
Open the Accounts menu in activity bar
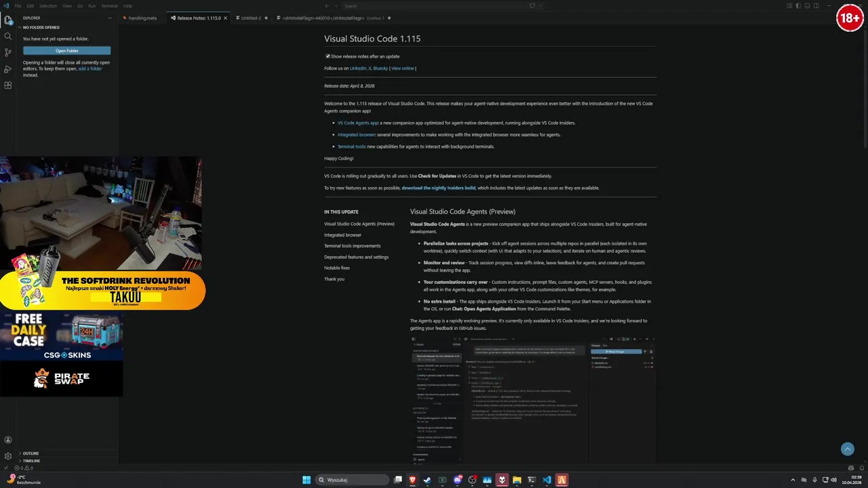[x=8, y=440]
